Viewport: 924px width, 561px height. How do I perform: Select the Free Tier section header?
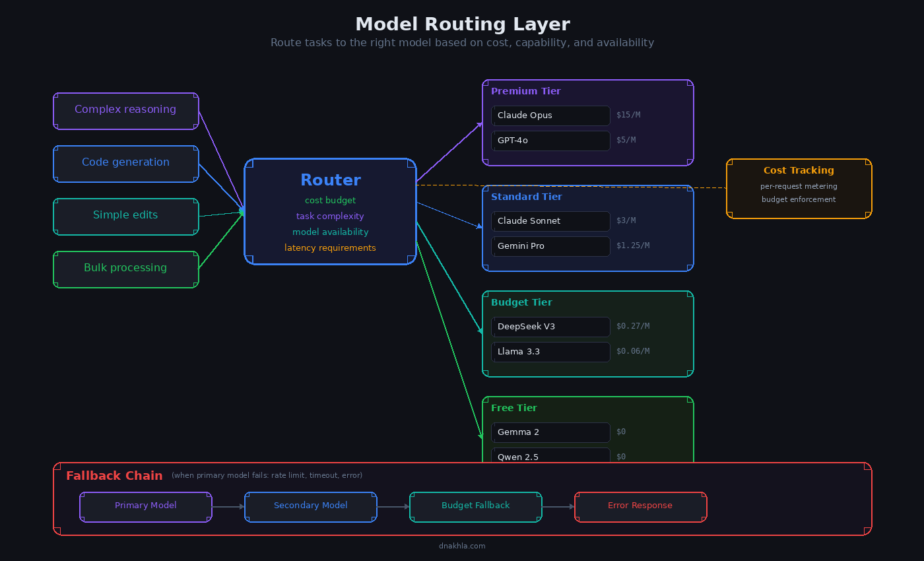513,408
